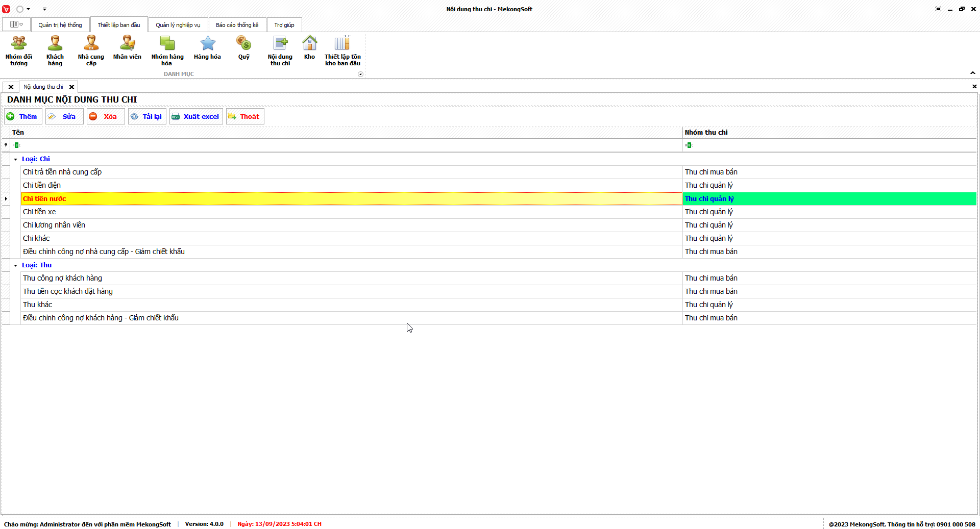Restore down the MekongSoft window
Screen dimensions: 980x529
[962, 9]
